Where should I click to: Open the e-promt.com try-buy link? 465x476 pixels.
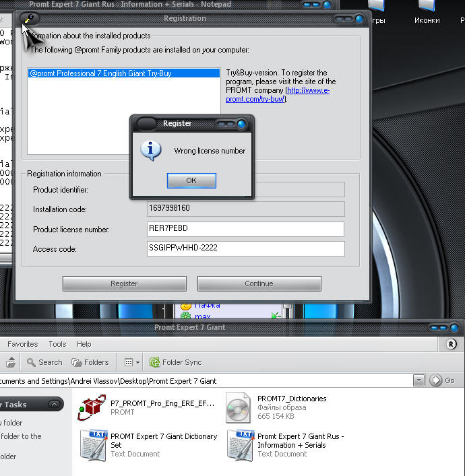(278, 95)
